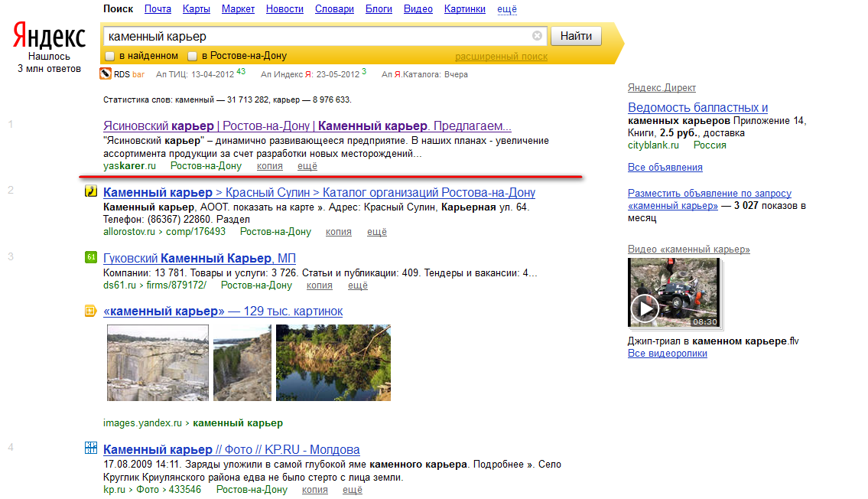Viewport: 868px width, 499px height.
Task: Open the Карты tab
Action: pyautogui.click(x=197, y=9)
